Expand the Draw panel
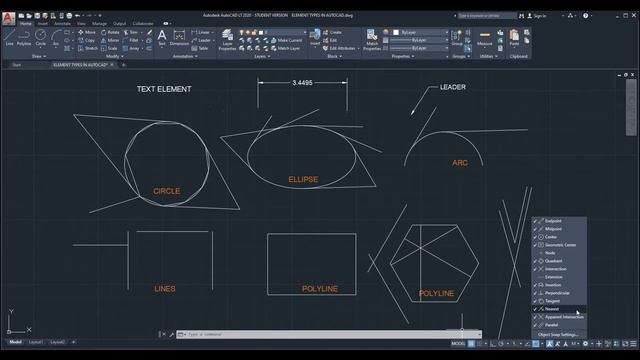Screen dimensions: 640x360 pyautogui.click(x=39, y=56)
